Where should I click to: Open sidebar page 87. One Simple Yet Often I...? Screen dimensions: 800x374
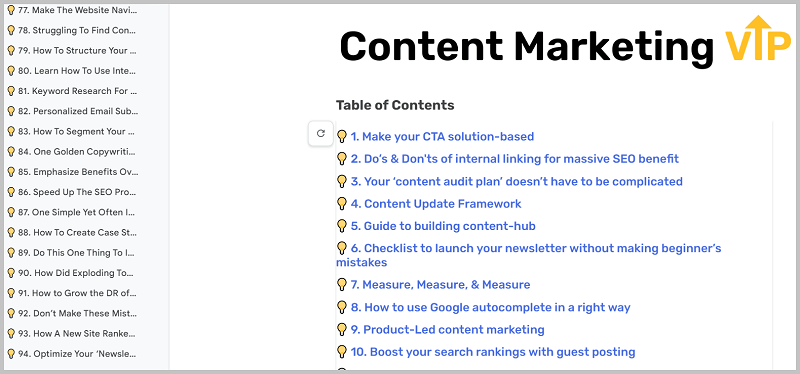(71, 212)
